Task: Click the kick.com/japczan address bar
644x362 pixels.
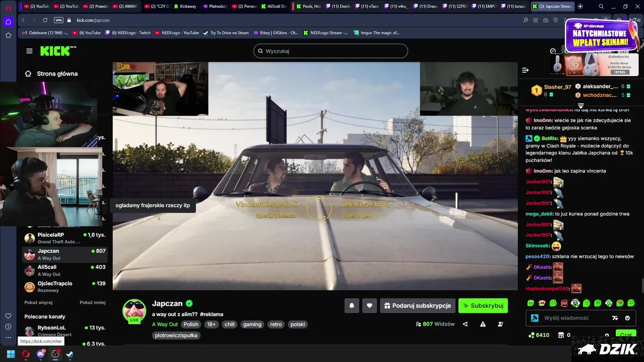Action: 93,20
